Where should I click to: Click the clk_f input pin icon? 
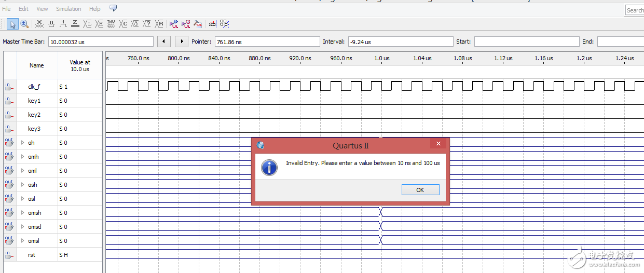click(9, 87)
